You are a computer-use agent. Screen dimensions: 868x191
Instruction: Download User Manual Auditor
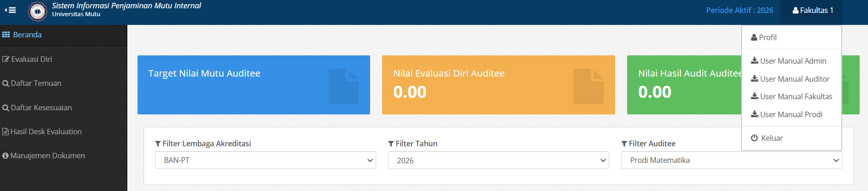[x=791, y=79]
